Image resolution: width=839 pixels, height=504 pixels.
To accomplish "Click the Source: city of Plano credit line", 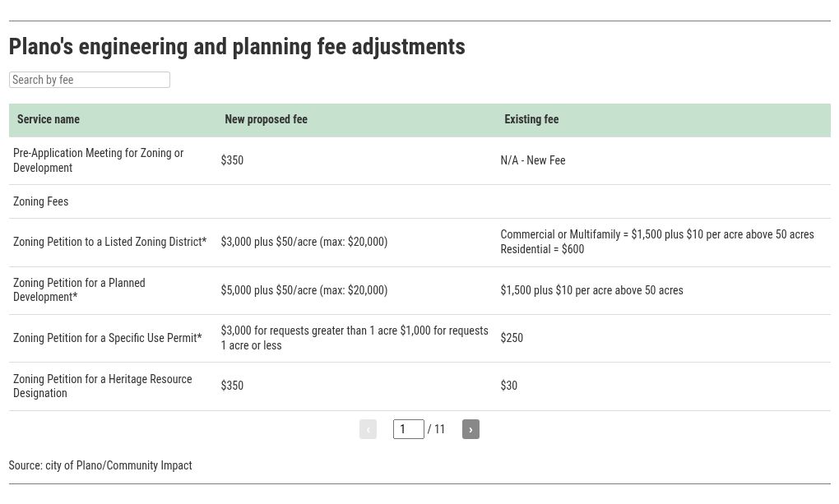I will (100, 465).
